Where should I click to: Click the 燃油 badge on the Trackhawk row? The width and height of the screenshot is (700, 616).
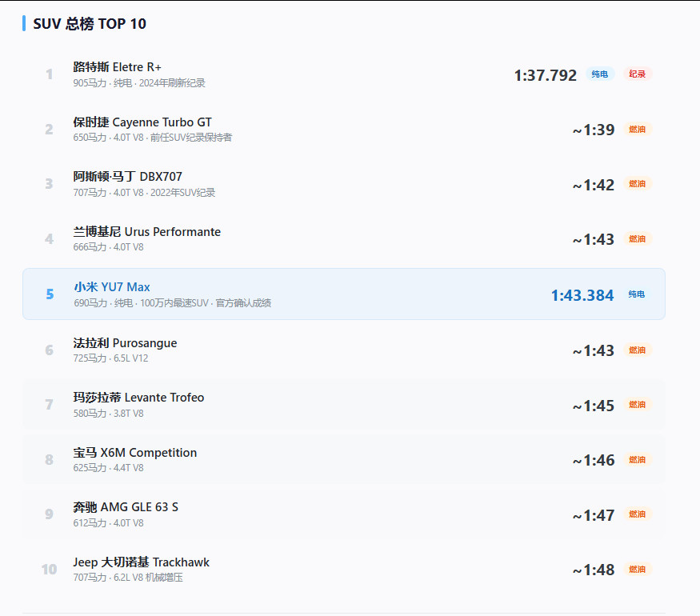(637, 570)
